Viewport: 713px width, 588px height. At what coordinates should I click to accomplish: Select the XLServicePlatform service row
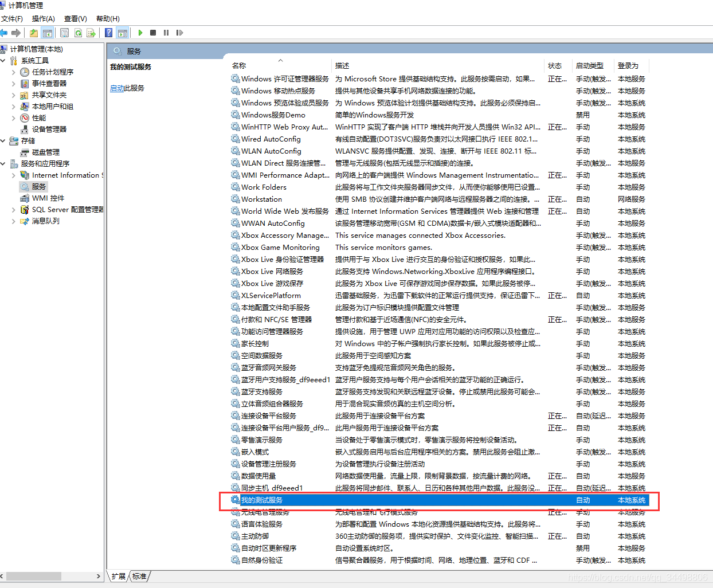click(x=439, y=296)
